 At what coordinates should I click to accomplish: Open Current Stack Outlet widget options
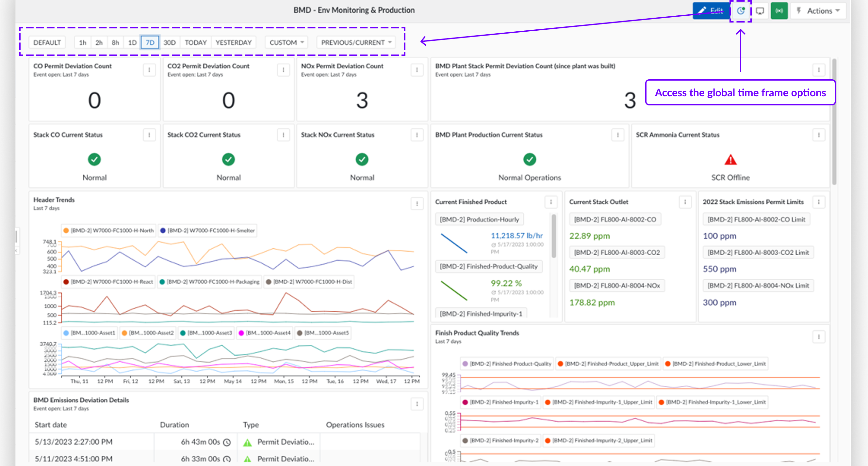tap(685, 202)
